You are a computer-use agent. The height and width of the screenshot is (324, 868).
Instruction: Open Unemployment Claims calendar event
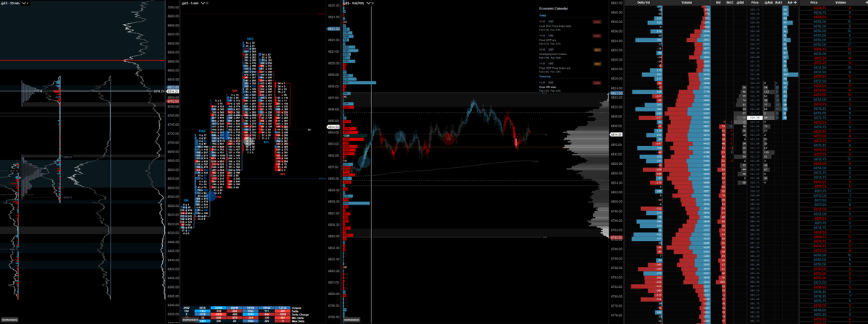(x=552, y=54)
